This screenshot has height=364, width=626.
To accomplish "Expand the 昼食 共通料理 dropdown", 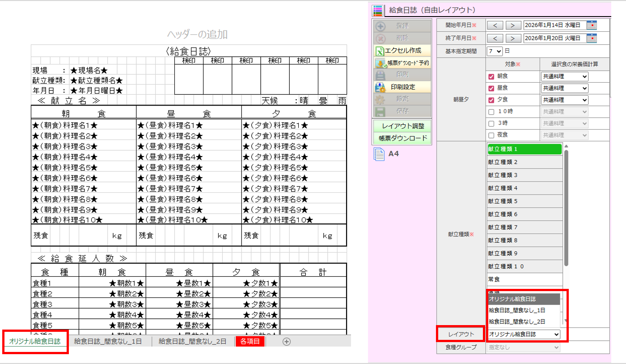I will point(564,89).
